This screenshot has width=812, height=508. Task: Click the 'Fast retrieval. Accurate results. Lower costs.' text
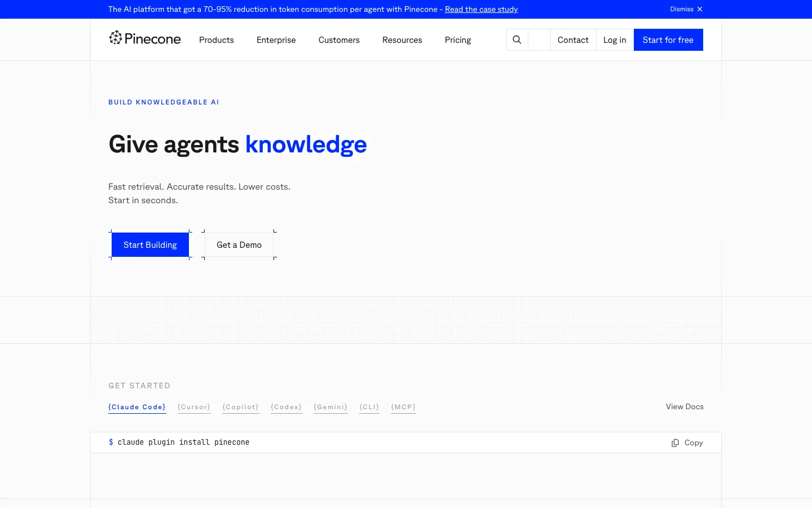pyautogui.click(x=199, y=187)
